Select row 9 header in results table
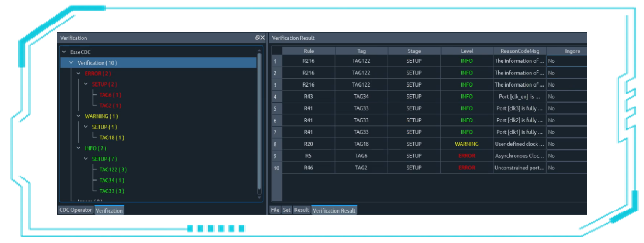Screen dimensions: 644x243 [x=276, y=156]
